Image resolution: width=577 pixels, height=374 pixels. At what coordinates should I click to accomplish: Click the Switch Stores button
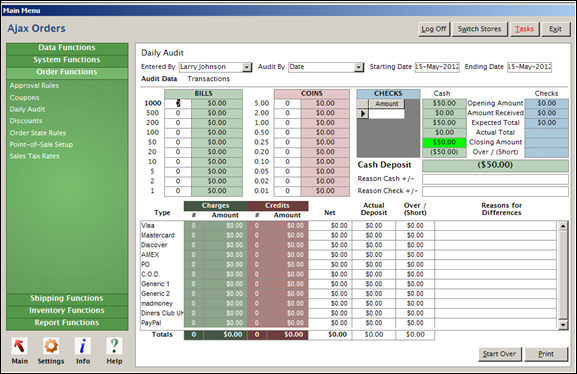tap(479, 29)
